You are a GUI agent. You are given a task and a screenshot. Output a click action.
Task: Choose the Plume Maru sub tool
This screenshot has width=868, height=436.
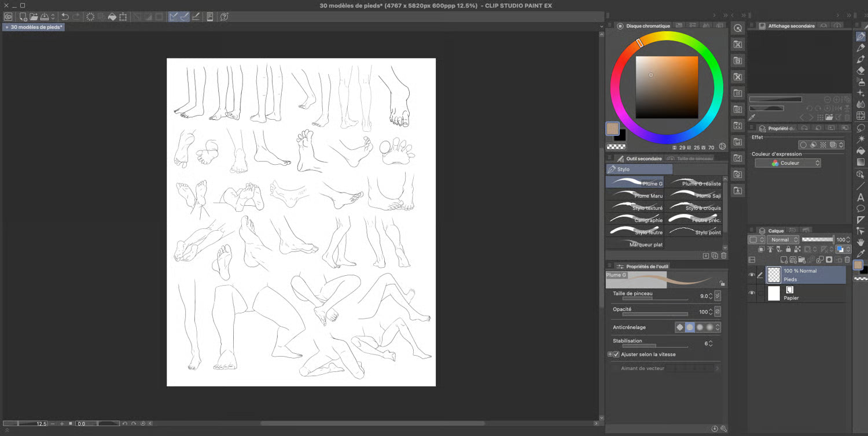pos(634,195)
